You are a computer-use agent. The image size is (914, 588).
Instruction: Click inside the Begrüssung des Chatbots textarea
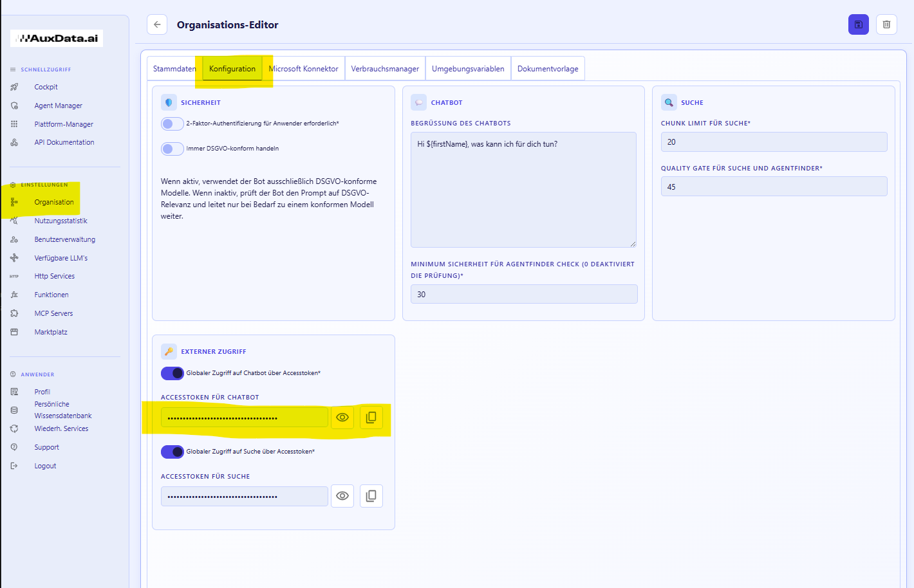(523, 190)
